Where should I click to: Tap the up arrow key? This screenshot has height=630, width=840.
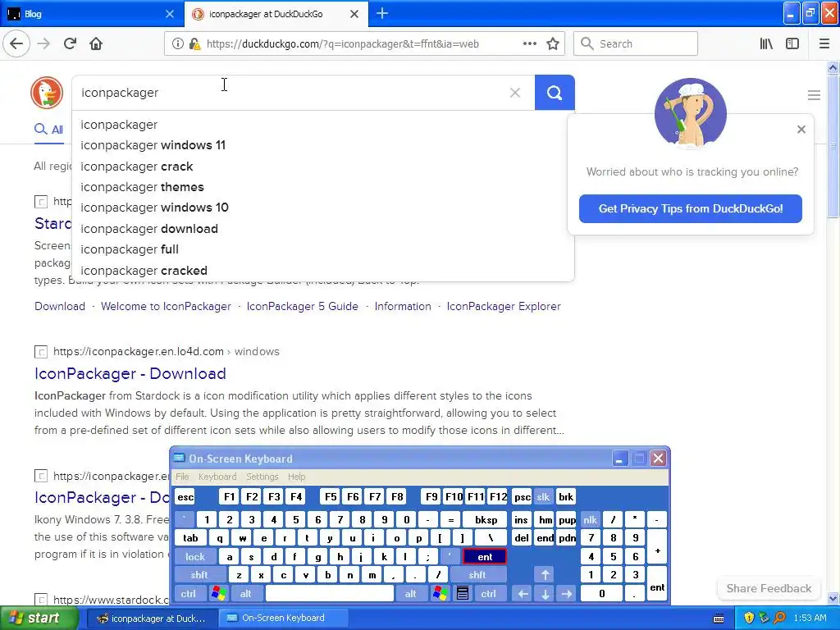(545, 575)
